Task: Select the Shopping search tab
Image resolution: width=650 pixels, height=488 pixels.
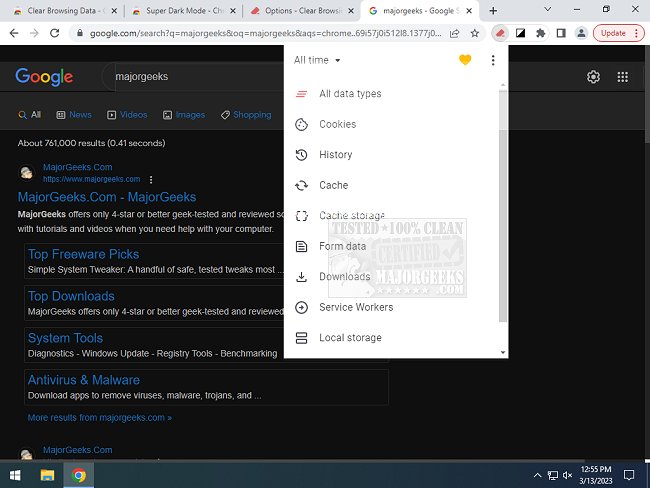Action: tap(246, 115)
